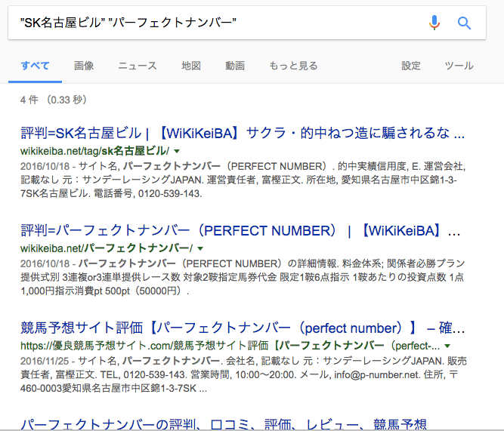The width and height of the screenshot is (504, 431).
Task: Click the URL text wikikeiba.net/パーフェクトナンバー/
Action: click(107, 248)
